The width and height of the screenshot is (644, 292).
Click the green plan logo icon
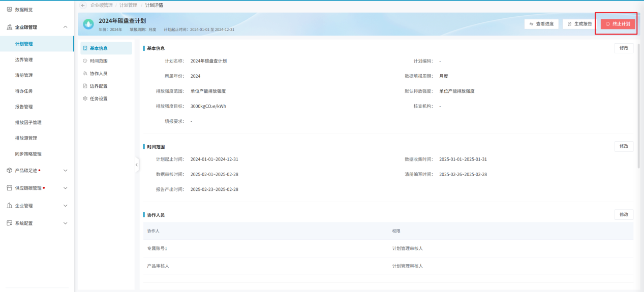click(x=88, y=24)
